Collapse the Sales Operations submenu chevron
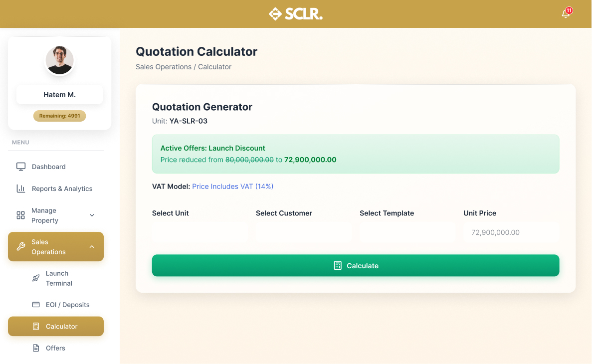592x364 pixels. tap(92, 247)
